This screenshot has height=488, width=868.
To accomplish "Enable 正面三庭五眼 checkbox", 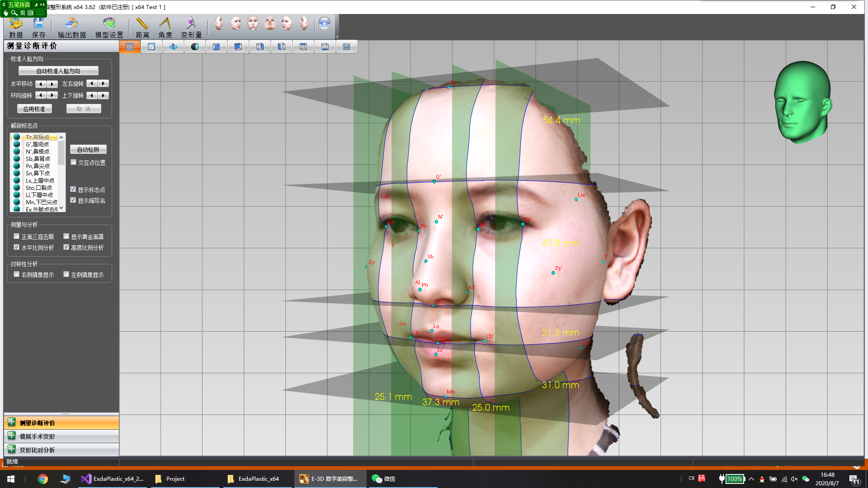I will point(17,236).
